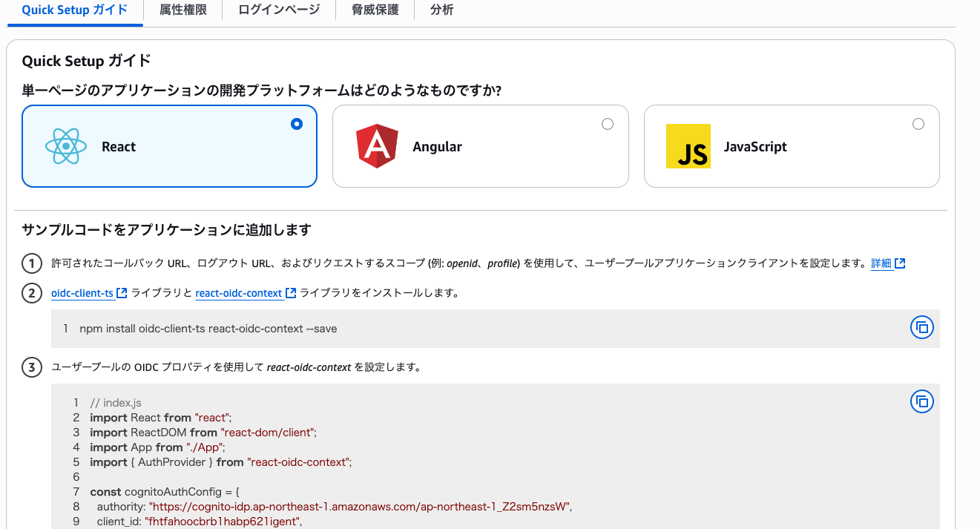
Task: Select the Angular radio button
Action: (x=608, y=124)
